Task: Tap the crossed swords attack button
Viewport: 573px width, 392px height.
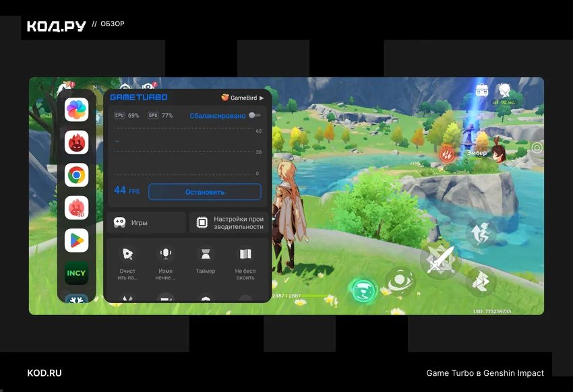Action: [441, 259]
